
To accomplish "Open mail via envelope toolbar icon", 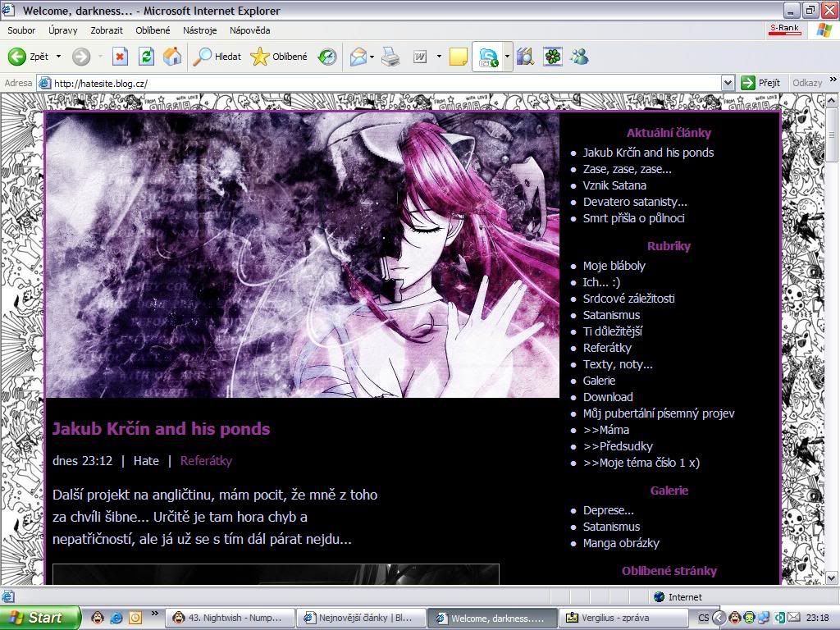I will click(358, 57).
